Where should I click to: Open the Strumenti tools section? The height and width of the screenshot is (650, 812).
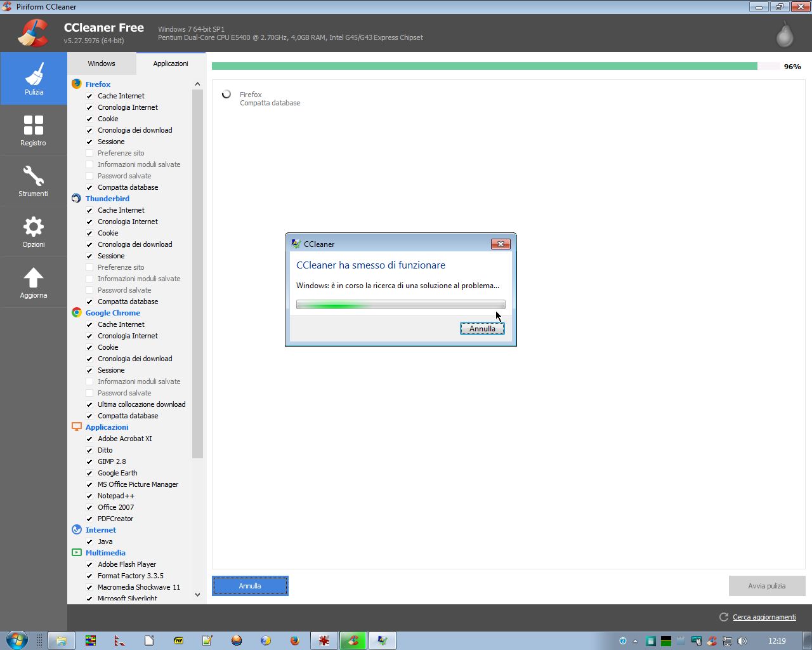[34, 181]
